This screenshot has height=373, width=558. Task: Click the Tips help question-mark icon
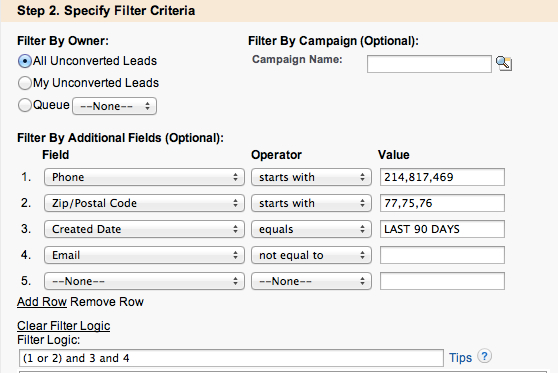click(484, 356)
